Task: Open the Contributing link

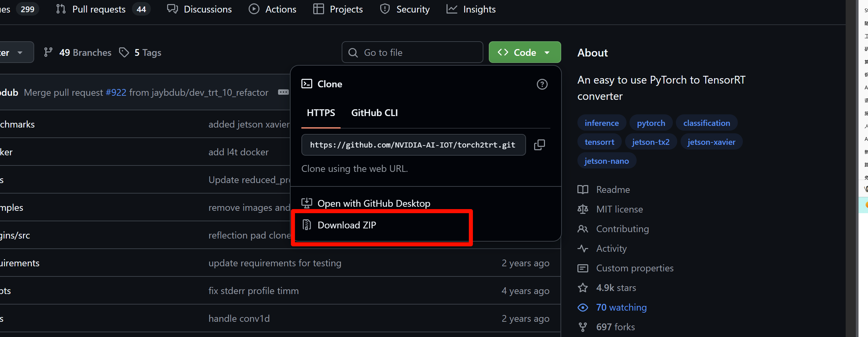Action: (x=622, y=229)
